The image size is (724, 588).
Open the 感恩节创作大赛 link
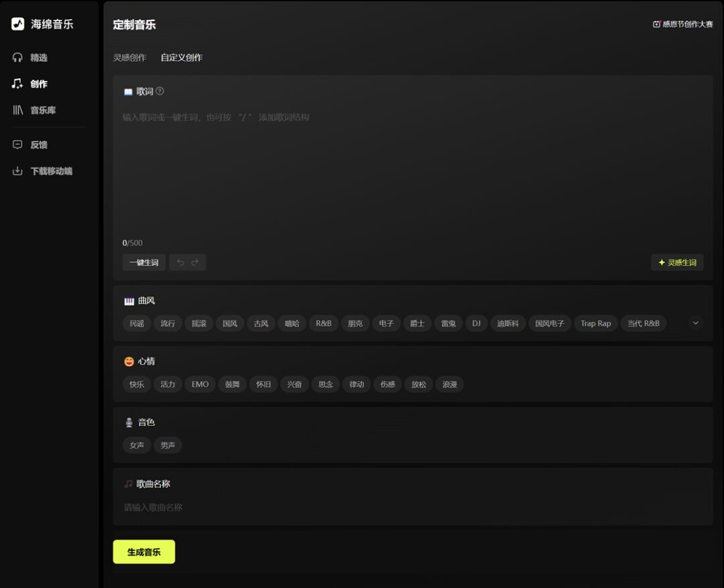pos(682,24)
